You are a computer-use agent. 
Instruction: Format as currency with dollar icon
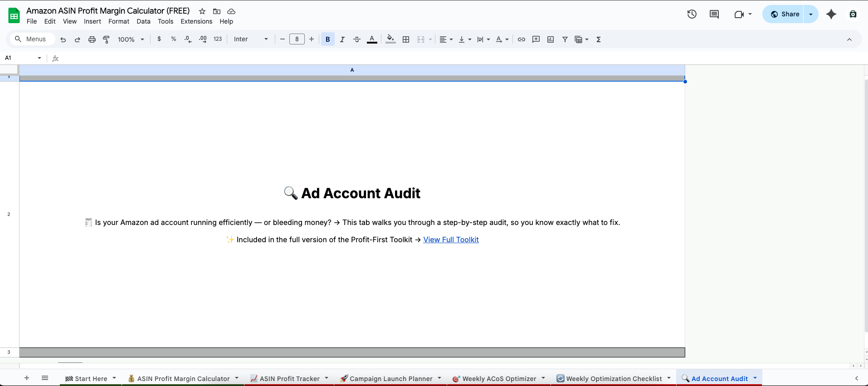point(159,39)
